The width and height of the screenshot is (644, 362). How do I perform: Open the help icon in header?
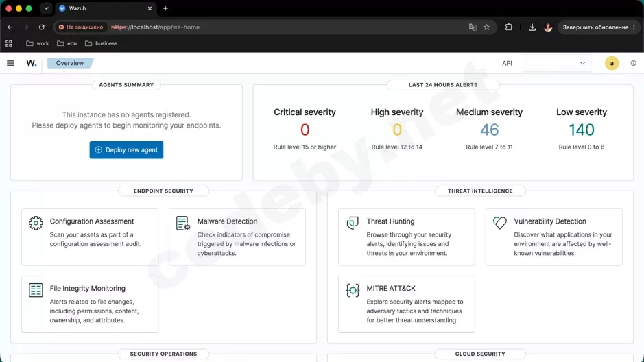pyautogui.click(x=633, y=63)
